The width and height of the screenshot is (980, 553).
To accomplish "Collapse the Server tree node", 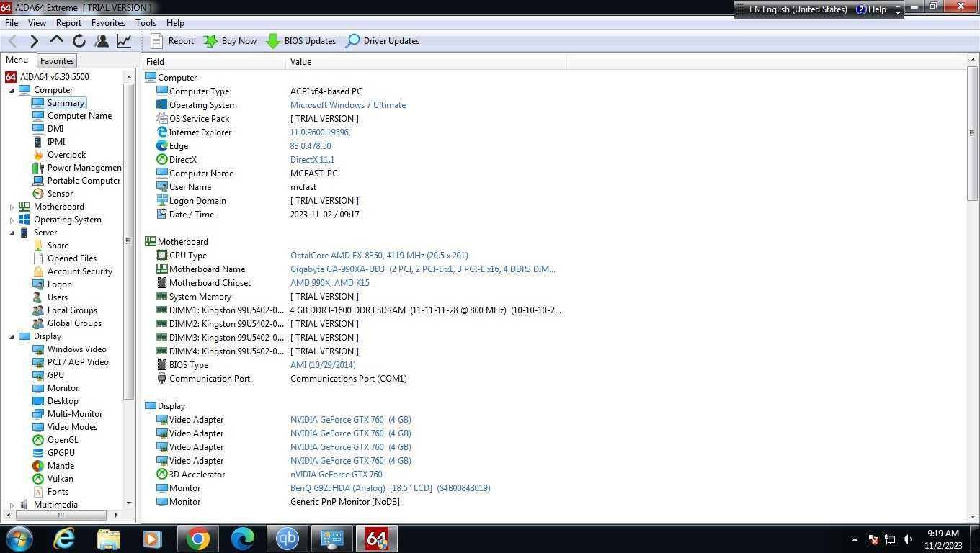I will [x=12, y=233].
